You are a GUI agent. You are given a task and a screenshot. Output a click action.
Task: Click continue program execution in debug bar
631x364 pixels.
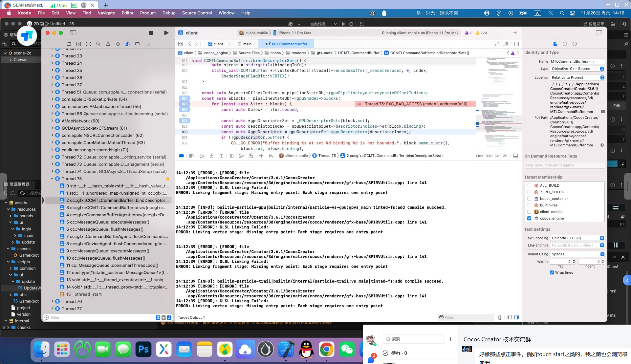(x=192, y=156)
